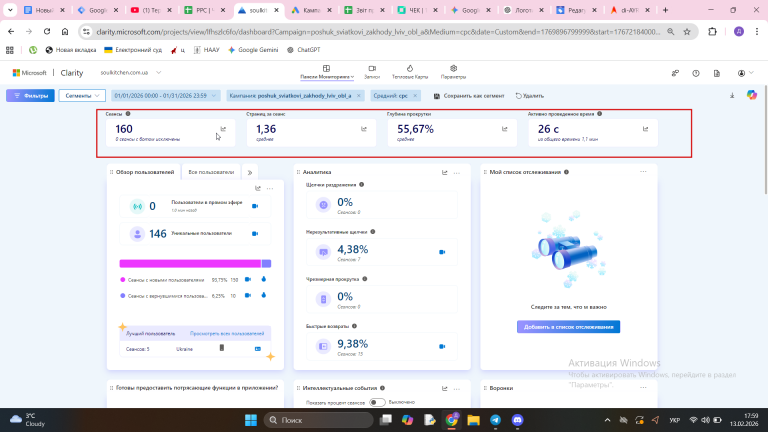Screen dimensions: 768x432
Task: Switch to the Recordings tab
Action: coord(372,72)
